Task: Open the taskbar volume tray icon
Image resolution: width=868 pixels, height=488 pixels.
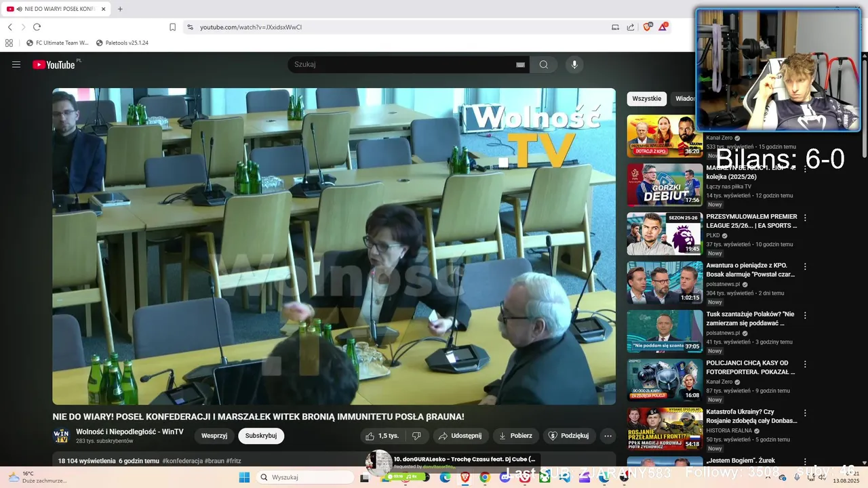Action: 821,477
